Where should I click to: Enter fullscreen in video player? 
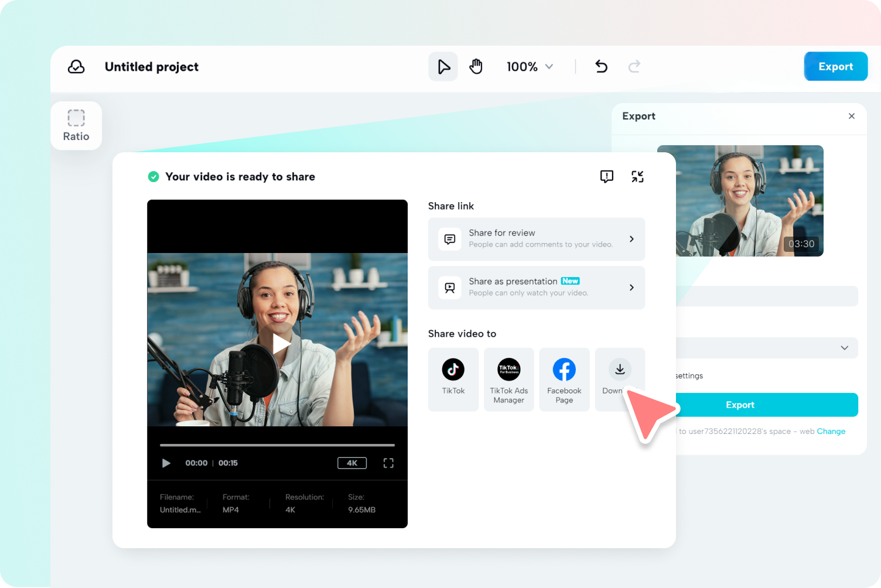click(x=388, y=463)
